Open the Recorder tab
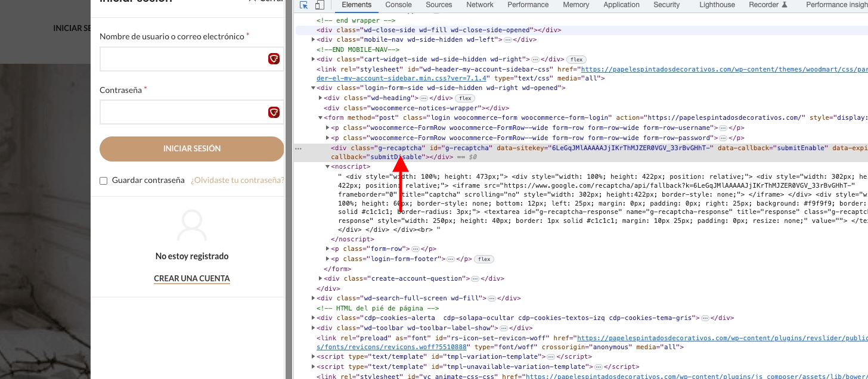This screenshot has height=379, width=868. coord(768,5)
